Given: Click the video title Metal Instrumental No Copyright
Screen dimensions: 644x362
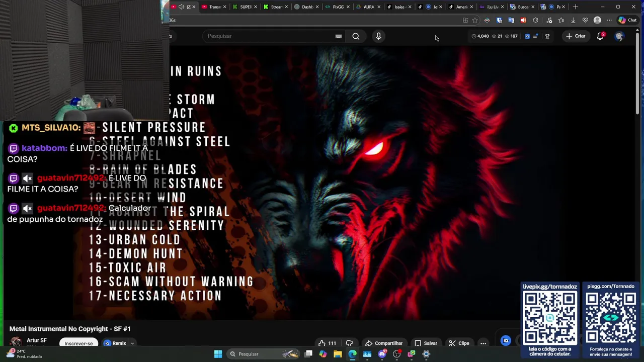Looking at the screenshot, I should (70, 329).
